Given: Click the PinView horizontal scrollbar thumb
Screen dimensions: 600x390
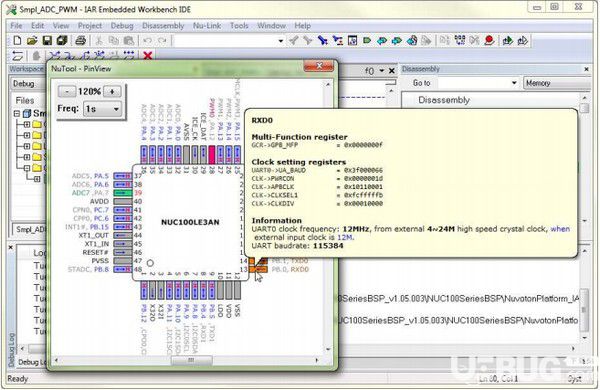Looking at the screenshot, I should pos(191,360).
